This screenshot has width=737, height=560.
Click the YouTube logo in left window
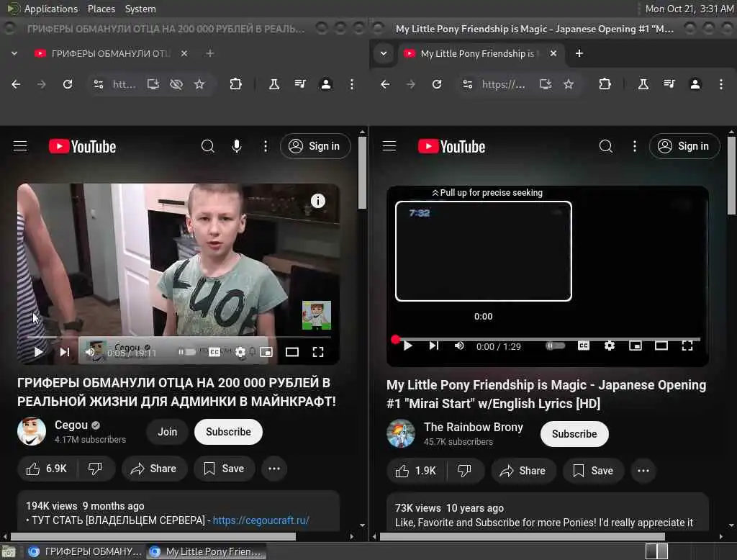(x=82, y=147)
